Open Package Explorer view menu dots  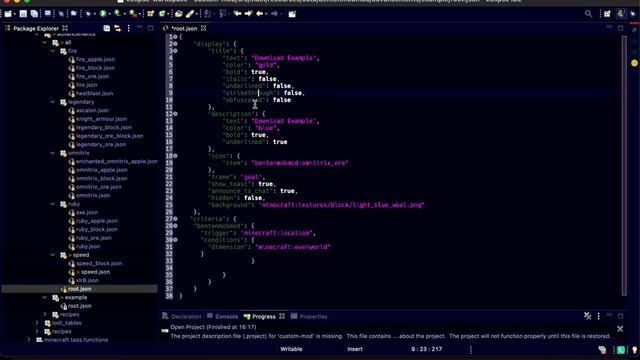pos(129,28)
